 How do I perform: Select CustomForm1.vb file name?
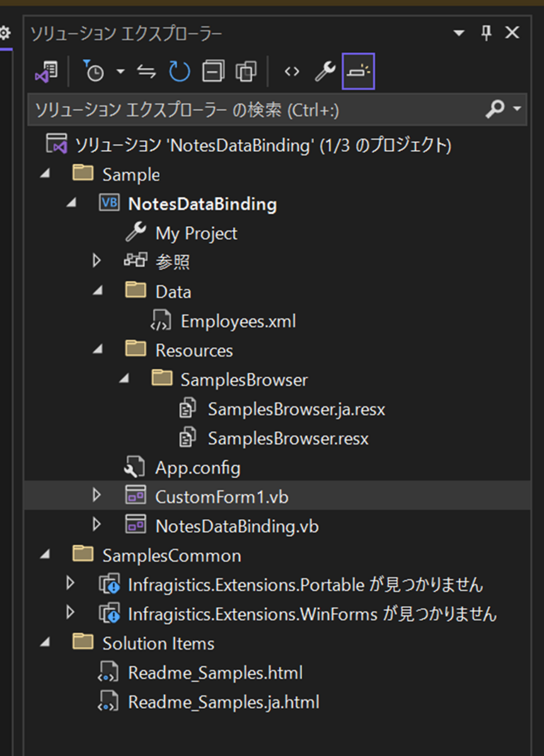click(222, 497)
